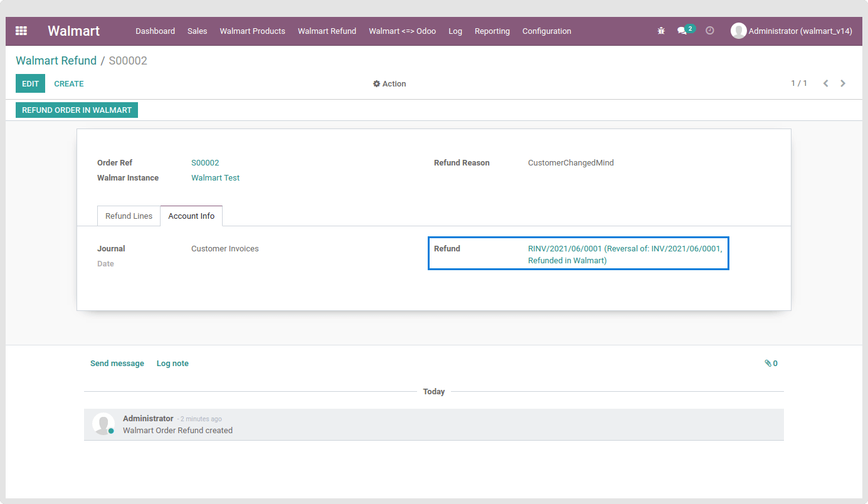The height and width of the screenshot is (504, 868).
Task: Click the Refund Reason field label
Action: 462,162
